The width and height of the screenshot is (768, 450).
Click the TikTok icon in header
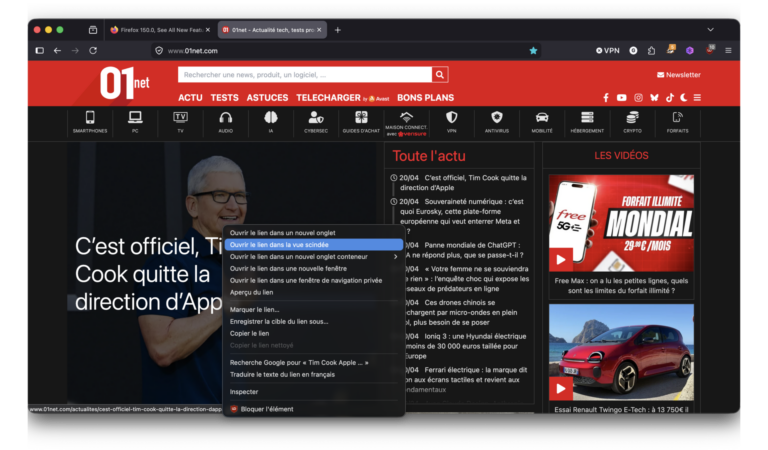tap(670, 97)
